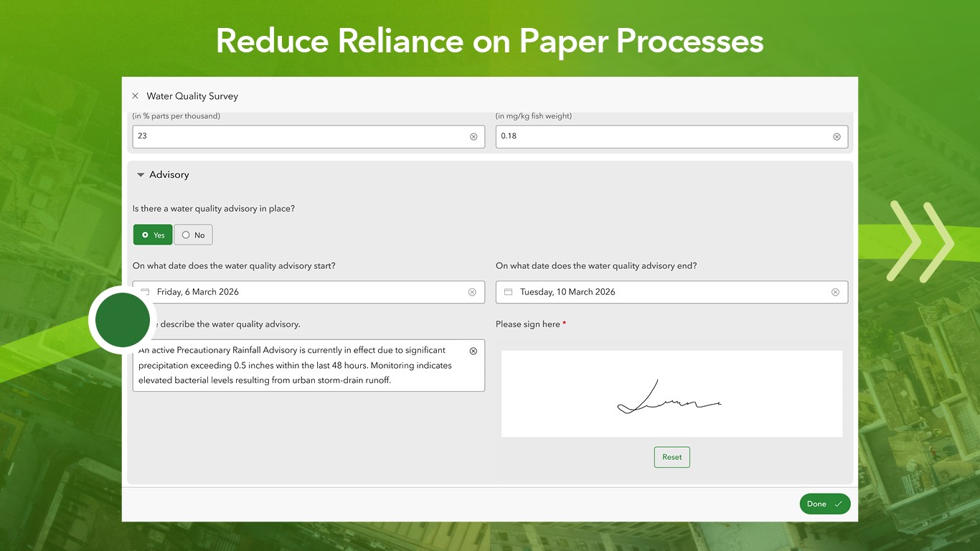The height and width of the screenshot is (551, 980).
Task: Click in the signature pad area
Action: coord(672,394)
